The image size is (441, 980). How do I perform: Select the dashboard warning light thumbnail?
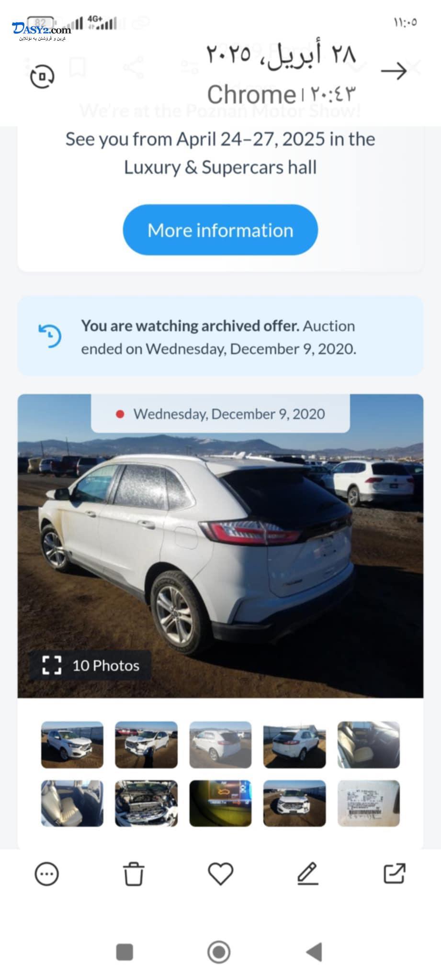click(x=220, y=803)
